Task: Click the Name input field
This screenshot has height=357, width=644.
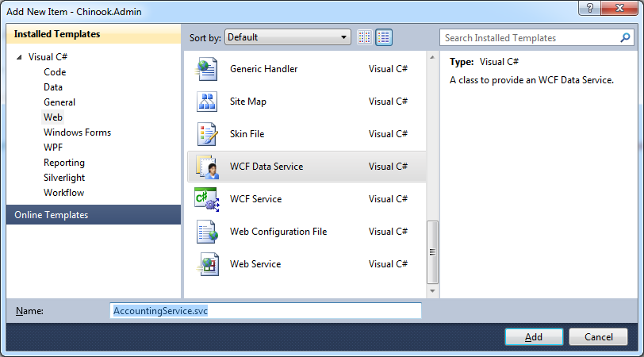Action: point(266,310)
